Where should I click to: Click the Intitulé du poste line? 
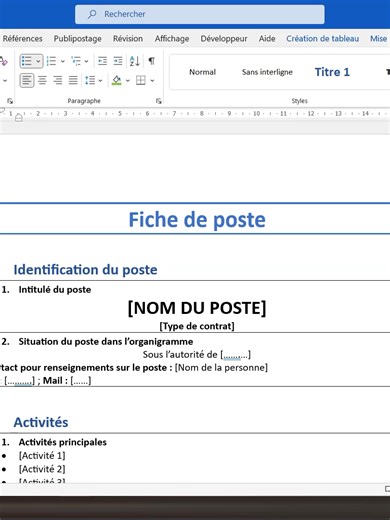tap(55, 290)
